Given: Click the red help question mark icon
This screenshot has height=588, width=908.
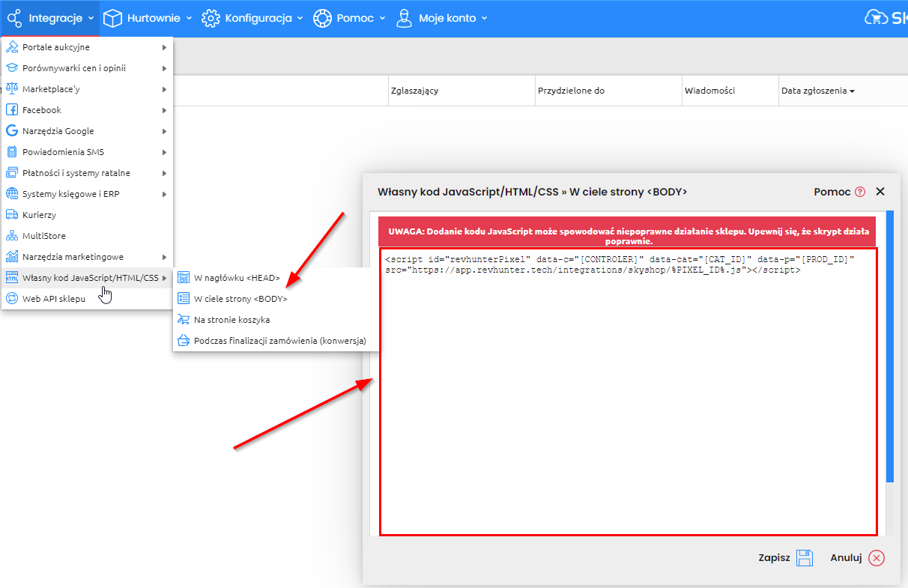Looking at the screenshot, I should point(860,192).
